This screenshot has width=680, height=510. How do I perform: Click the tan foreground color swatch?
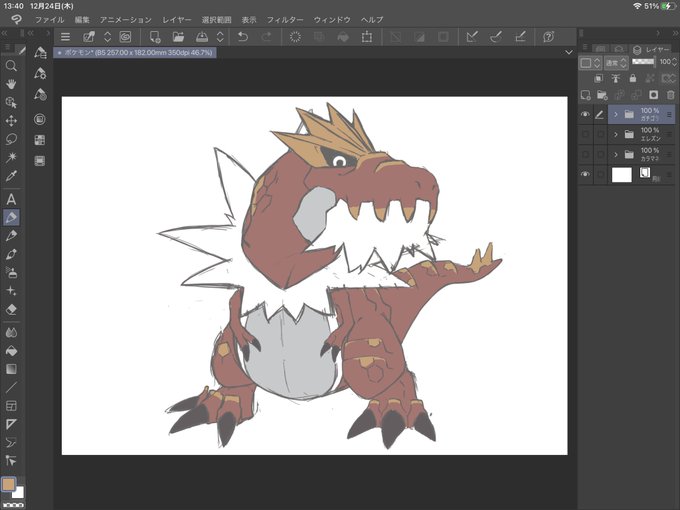(x=9, y=484)
